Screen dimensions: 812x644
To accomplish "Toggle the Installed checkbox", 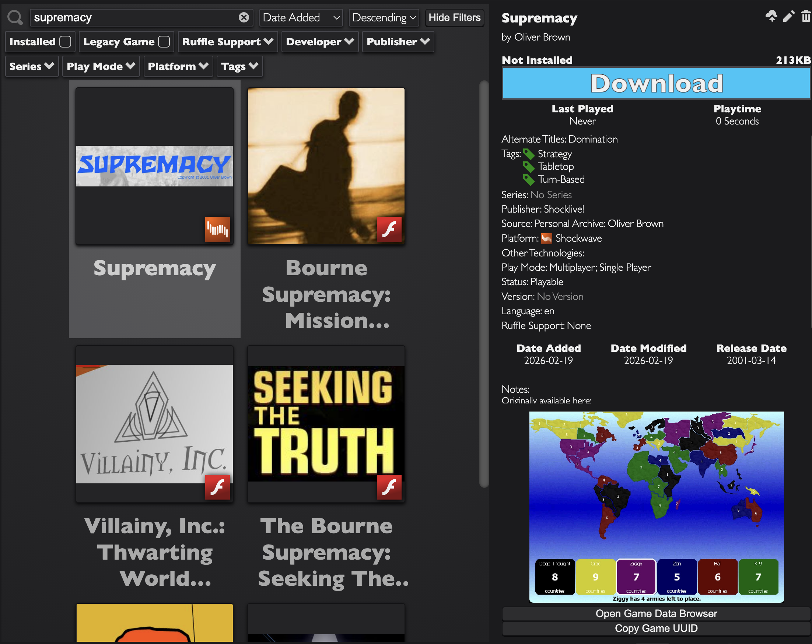I will pyautogui.click(x=65, y=41).
